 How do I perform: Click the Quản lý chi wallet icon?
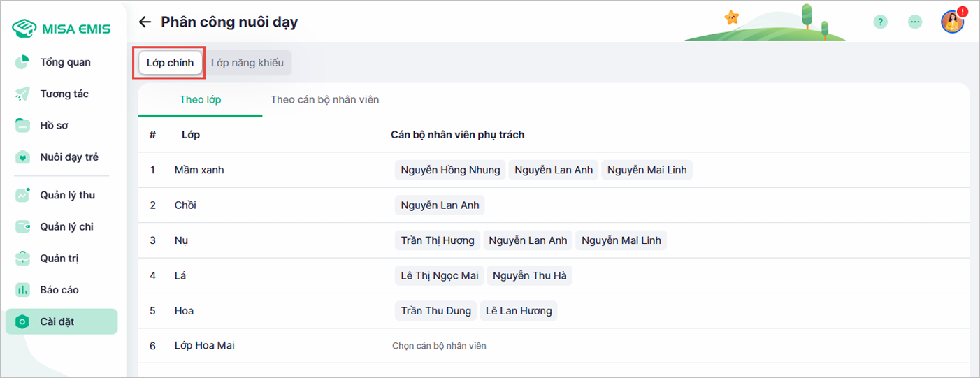(x=22, y=226)
